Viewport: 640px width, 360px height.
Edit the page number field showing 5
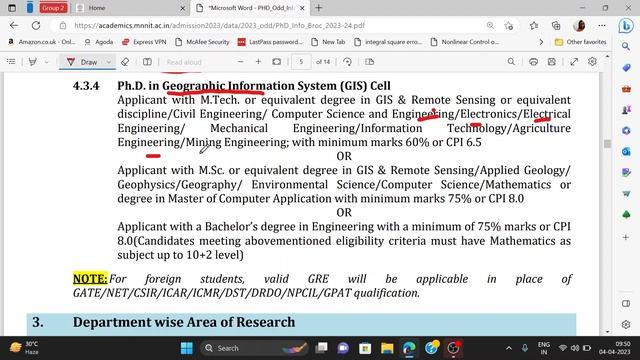[301, 62]
